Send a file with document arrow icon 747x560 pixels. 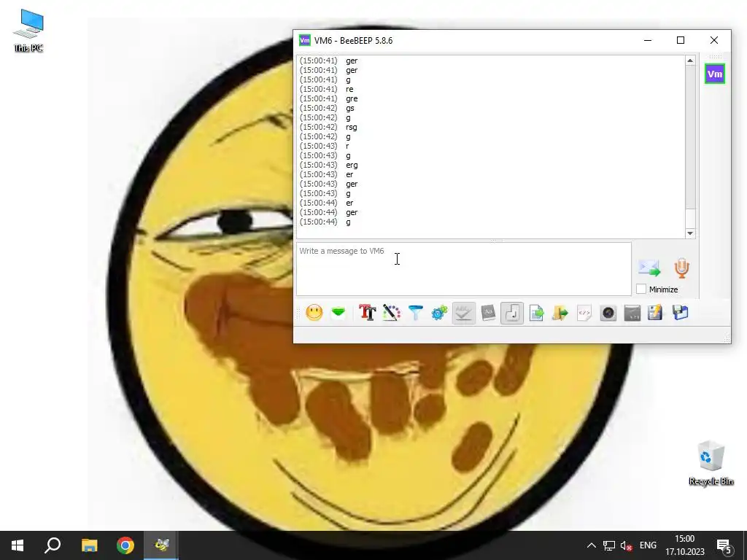tap(536, 313)
